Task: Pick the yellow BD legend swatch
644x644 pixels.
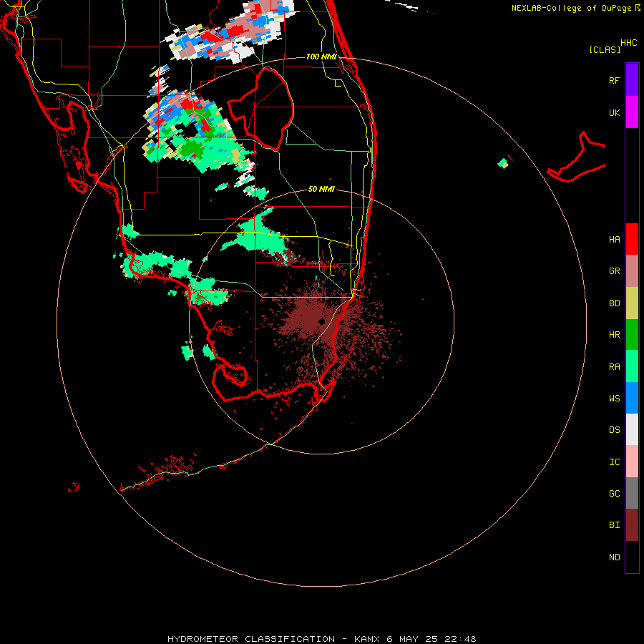Action: 632,303
